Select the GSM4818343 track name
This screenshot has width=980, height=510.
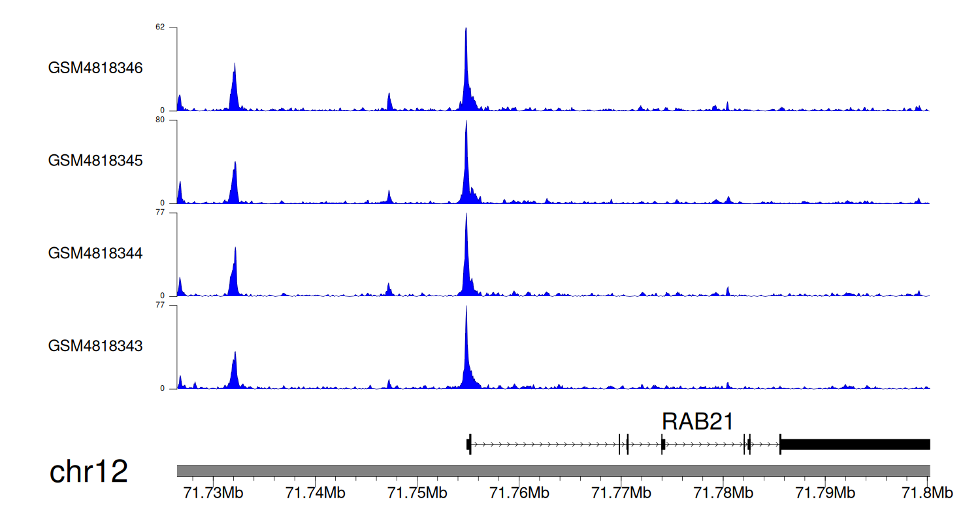point(95,345)
